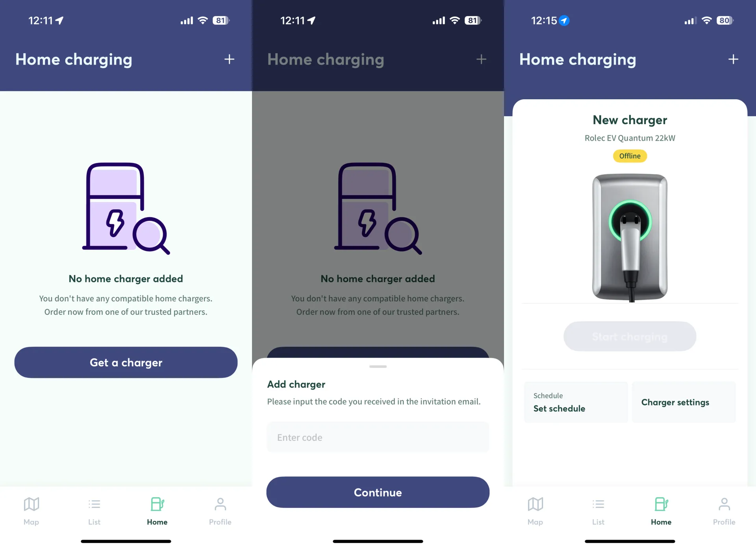Screen dimensions: 756x548
Task: Tap the Offline status badge
Action: click(x=630, y=156)
